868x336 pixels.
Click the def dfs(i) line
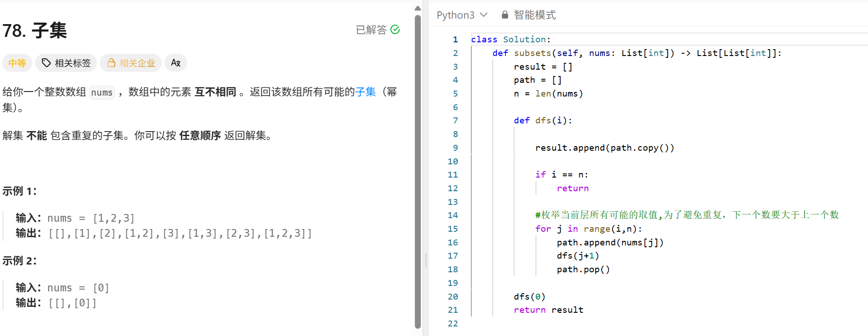pos(543,121)
